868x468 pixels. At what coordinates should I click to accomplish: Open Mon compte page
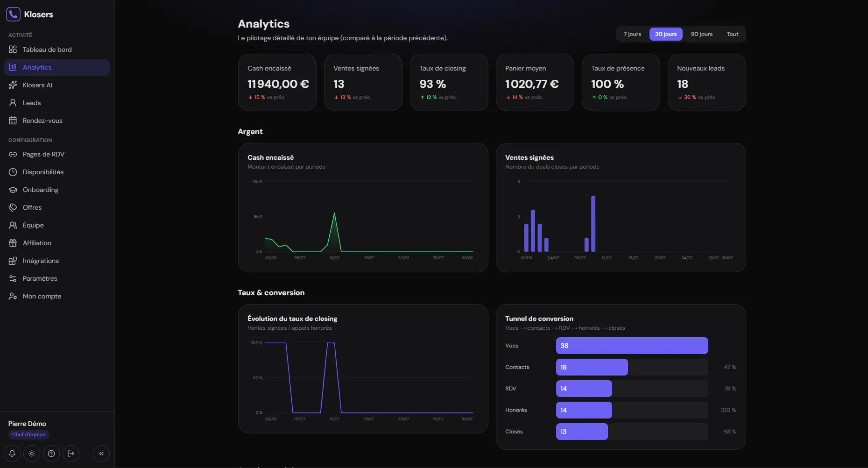[x=56, y=296]
